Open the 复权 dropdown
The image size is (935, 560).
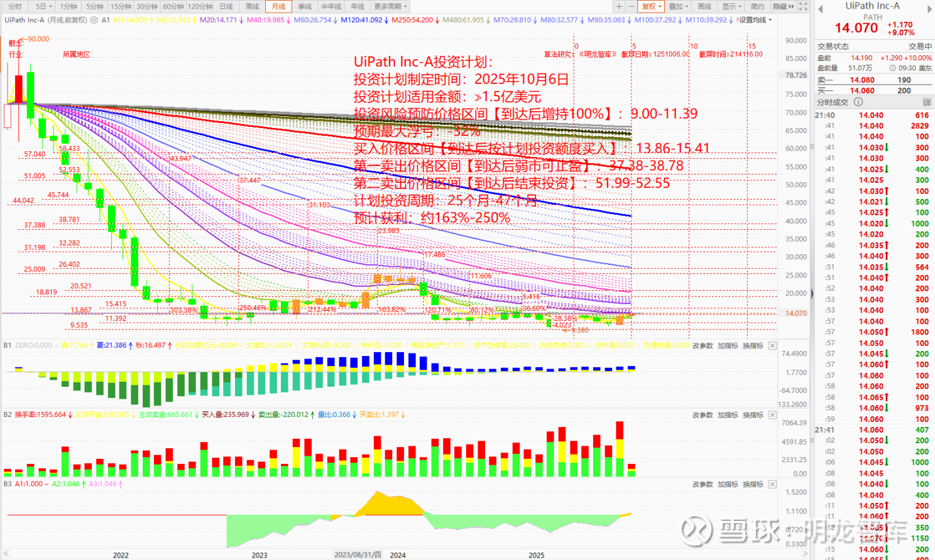point(651,6)
